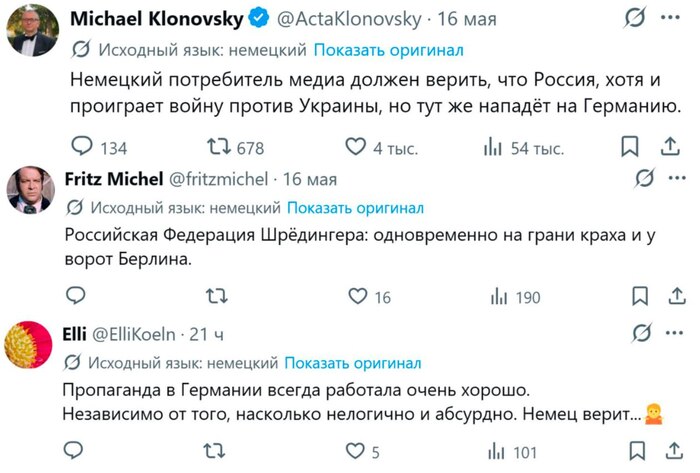Share Michael Klonovsky's tweet
Image resolution: width=700 pixels, height=473 pixels.
[670, 146]
